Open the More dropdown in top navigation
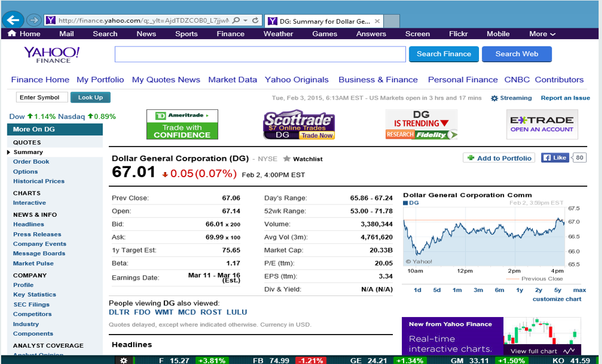Screen dimensions: 602x364 542,34
